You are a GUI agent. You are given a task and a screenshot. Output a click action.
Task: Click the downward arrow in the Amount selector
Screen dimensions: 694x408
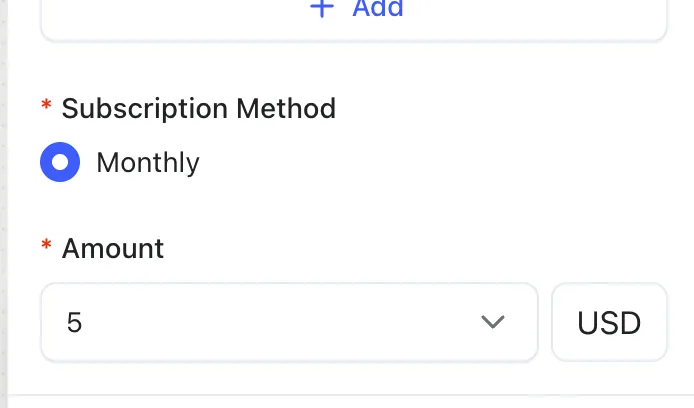491,322
